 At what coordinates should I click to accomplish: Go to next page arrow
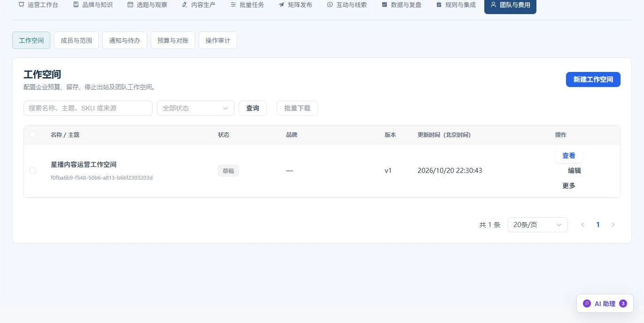click(x=613, y=225)
